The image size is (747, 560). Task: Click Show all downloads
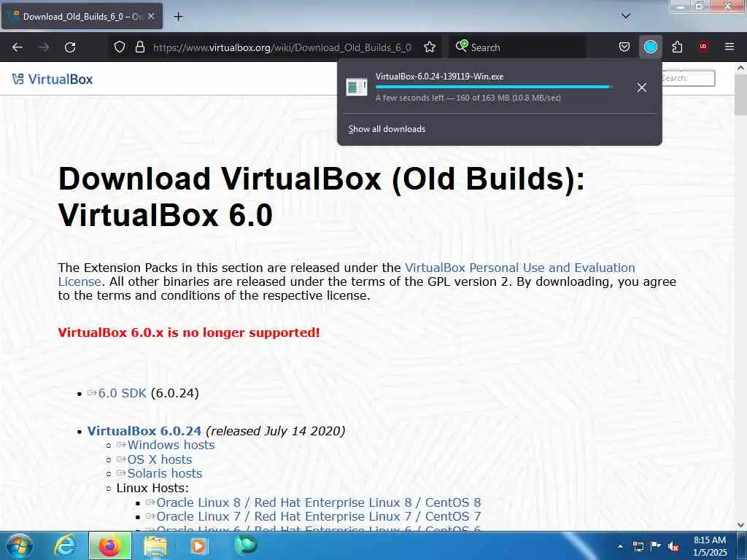pos(387,129)
